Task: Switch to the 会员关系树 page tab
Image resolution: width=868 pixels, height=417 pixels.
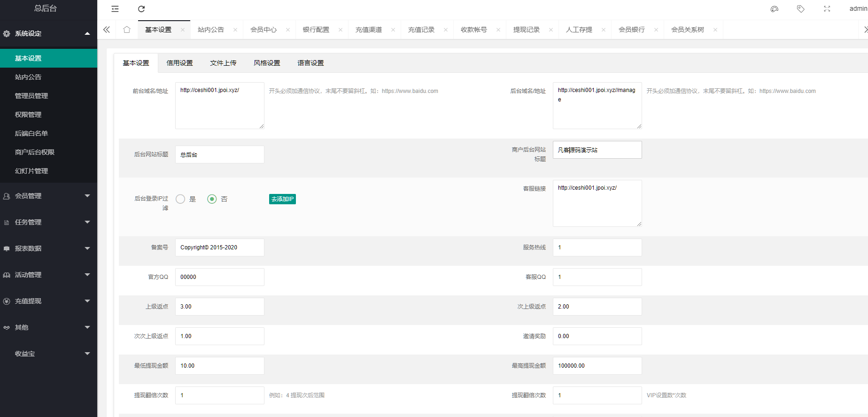Action: [x=688, y=30]
